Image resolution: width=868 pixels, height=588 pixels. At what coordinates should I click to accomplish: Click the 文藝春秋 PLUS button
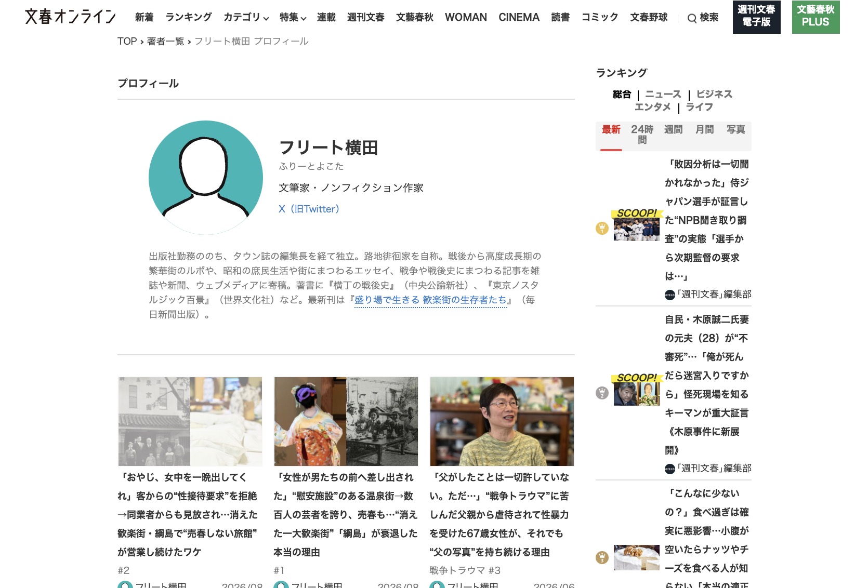point(816,17)
